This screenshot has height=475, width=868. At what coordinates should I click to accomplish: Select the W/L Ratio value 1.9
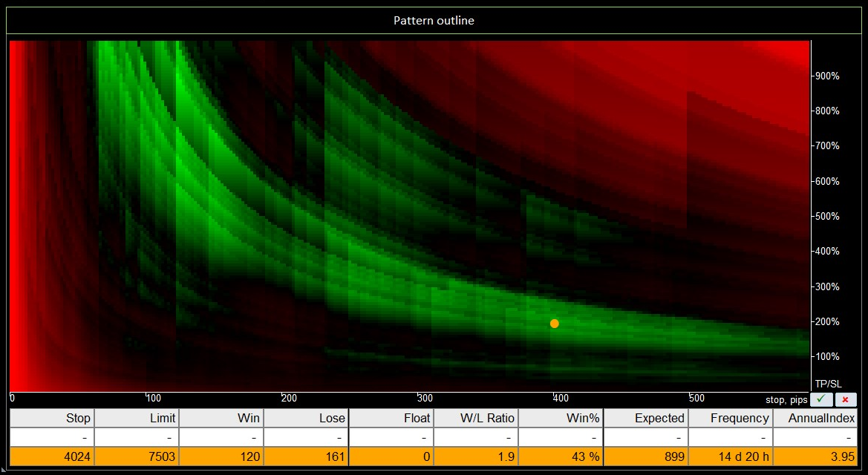[x=476, y=456]
